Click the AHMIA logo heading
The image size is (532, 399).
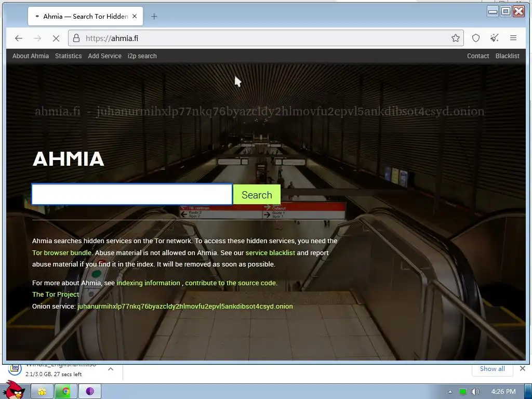coord(68,159)
